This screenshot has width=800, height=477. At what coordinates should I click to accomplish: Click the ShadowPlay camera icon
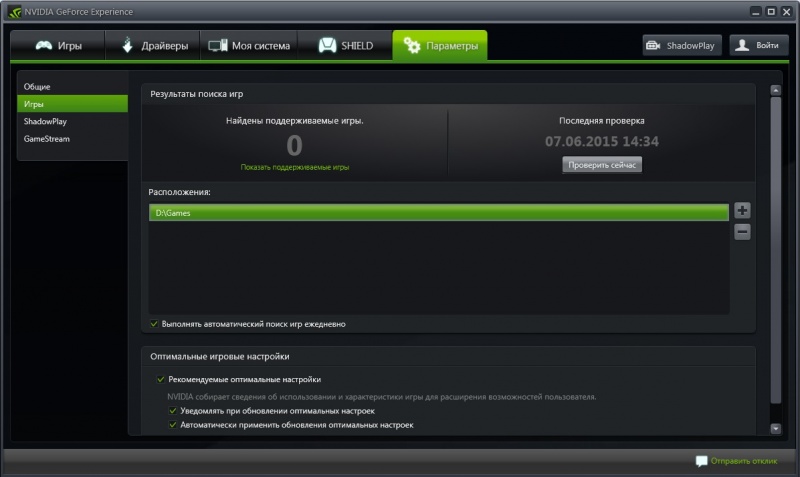tap(653, 45)
